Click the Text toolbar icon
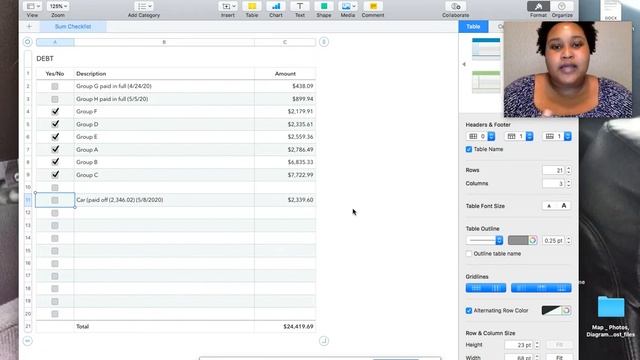Screen dimensions: 640x360 pyautogui.click(x=300, y=6)
